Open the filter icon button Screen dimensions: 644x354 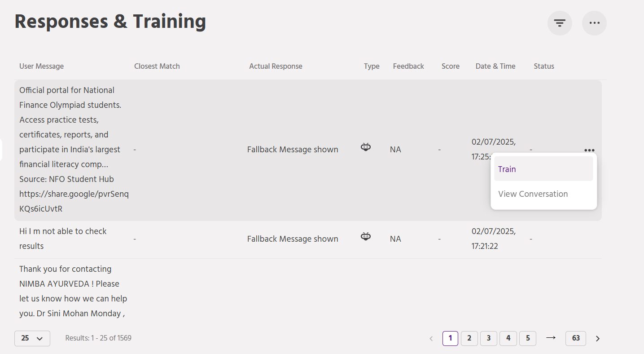tap(559, 23)
